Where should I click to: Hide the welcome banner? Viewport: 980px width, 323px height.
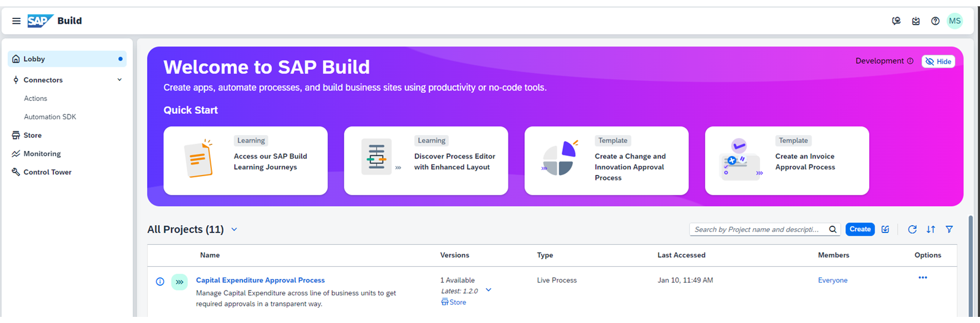point(938,61)
